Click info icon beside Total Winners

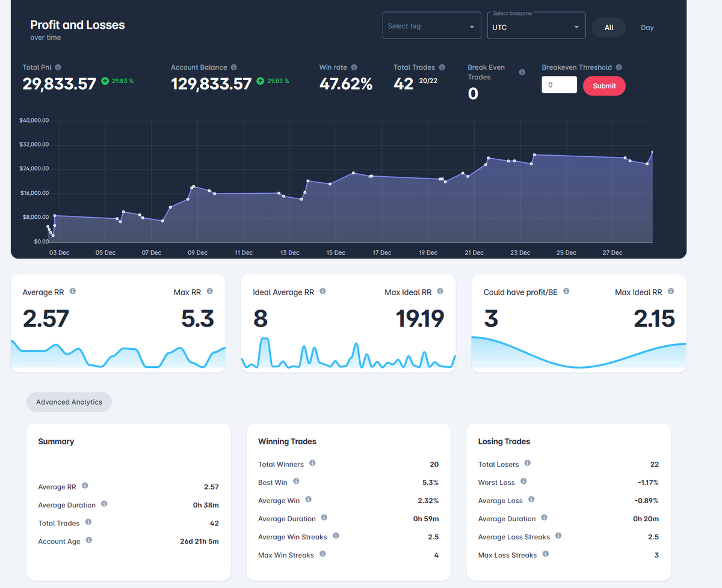[x=312, y=463]
